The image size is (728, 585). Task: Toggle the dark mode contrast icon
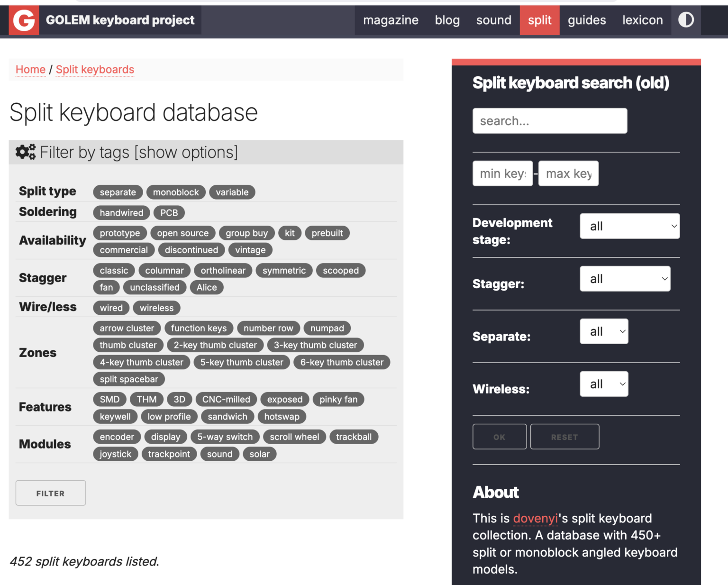click(x=686, y=20)
